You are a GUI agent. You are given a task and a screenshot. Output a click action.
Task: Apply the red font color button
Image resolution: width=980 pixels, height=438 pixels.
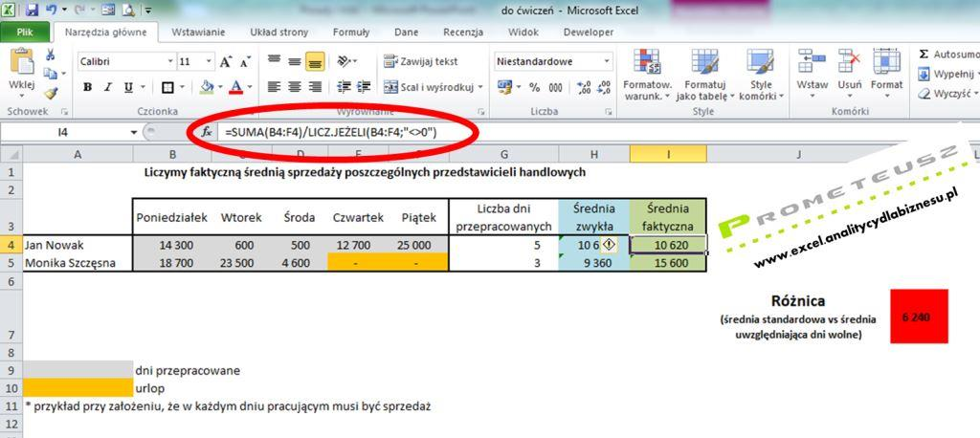(235, 87)
